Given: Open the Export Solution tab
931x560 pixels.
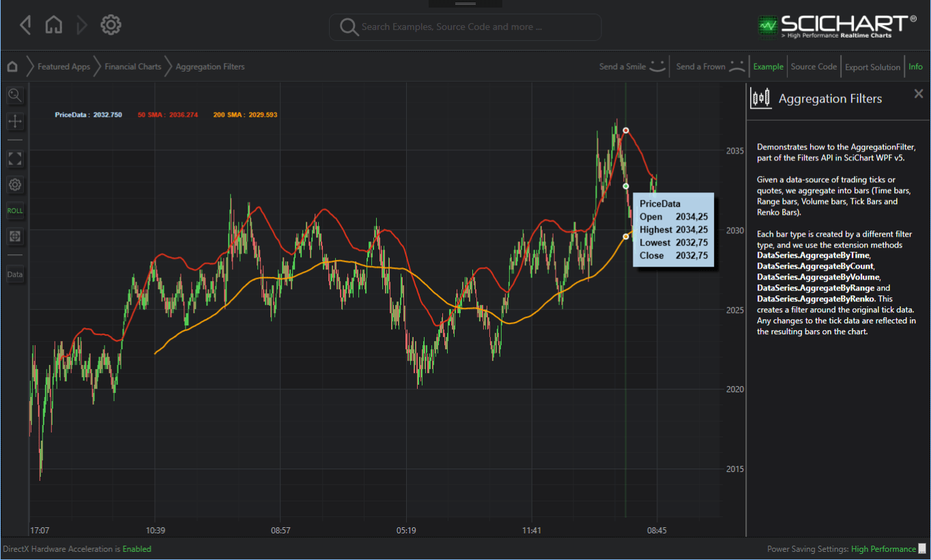Looking at the screenshot, I should click(x=872, y=66).
